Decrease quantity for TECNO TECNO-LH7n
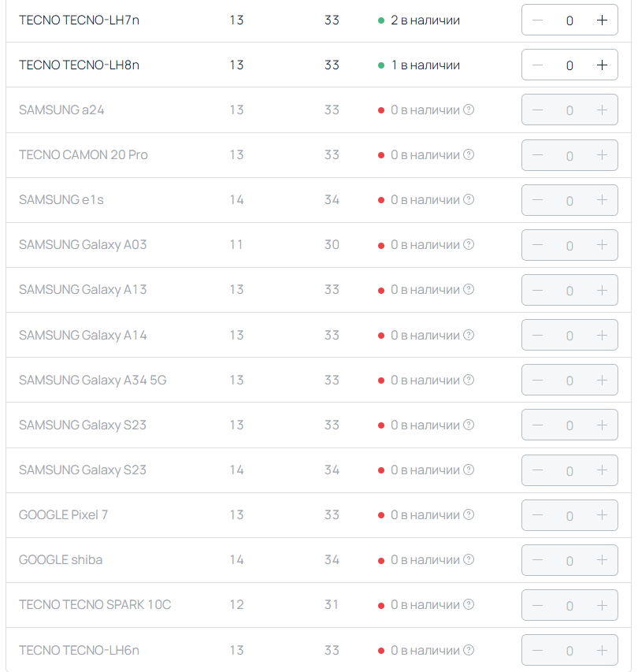Viewport: 638px width, 672px height. click(537, 20)
